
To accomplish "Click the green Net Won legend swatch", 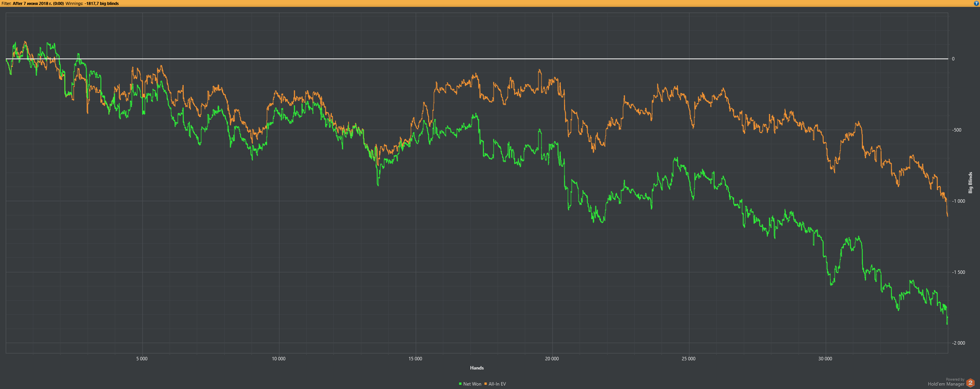I will point(460,384).
